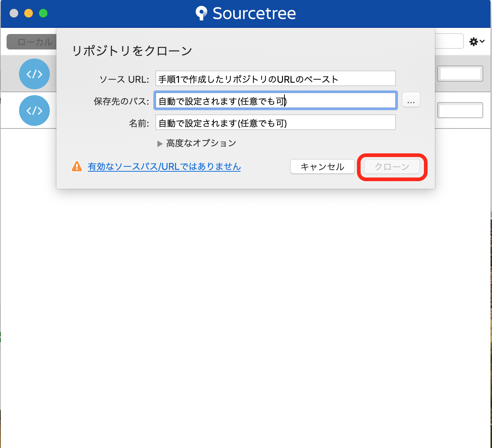Click the green zoom window button
The height and width of the screenshot is (448, 492).
point(43,14)
